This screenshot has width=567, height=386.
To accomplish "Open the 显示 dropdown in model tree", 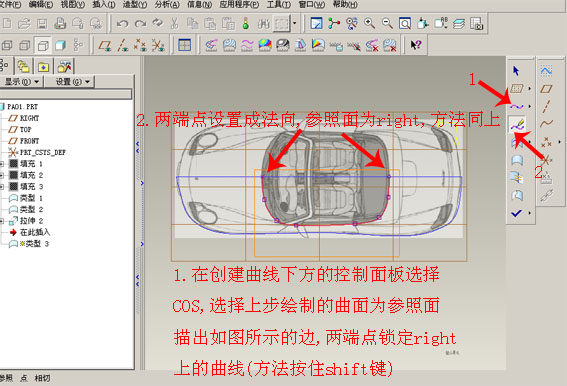I will pos(22,82).
